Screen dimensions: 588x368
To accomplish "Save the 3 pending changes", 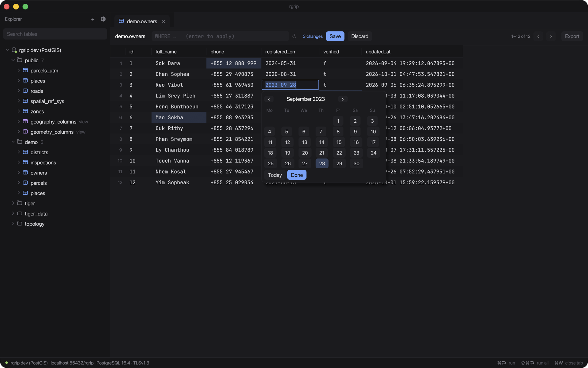I will 335,36.
